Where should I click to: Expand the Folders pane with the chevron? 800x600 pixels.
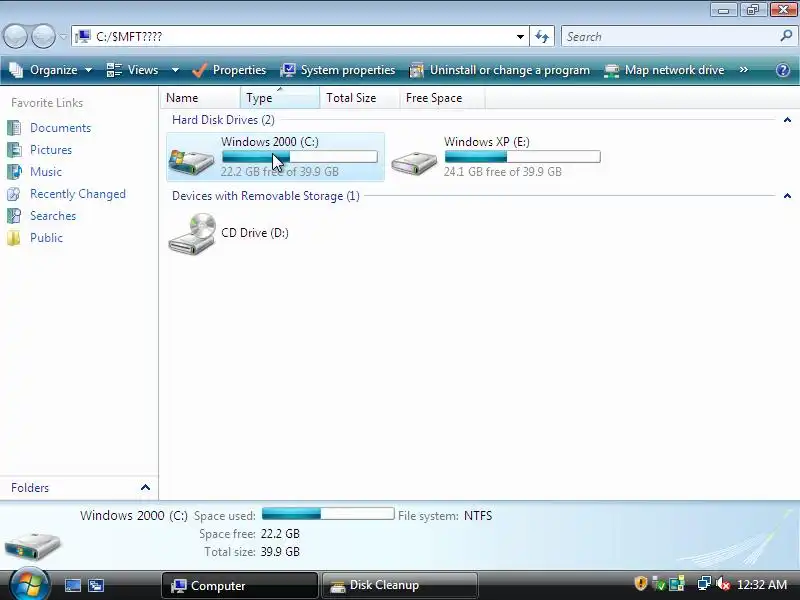(145, 488)
